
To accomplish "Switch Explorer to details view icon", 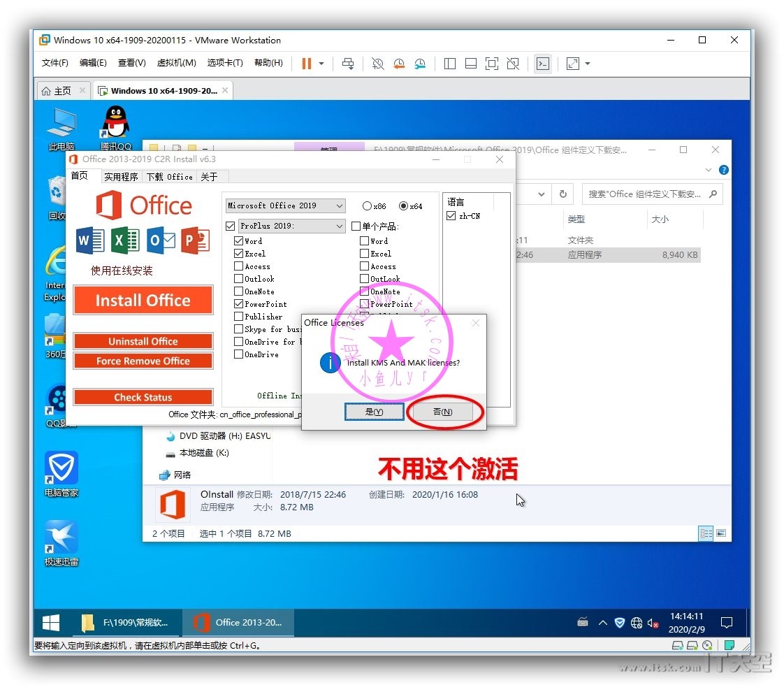I will [706, 533].
